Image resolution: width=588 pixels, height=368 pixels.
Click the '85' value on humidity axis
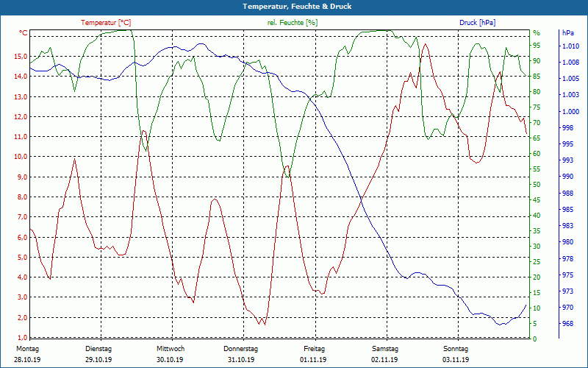(537, 77)
